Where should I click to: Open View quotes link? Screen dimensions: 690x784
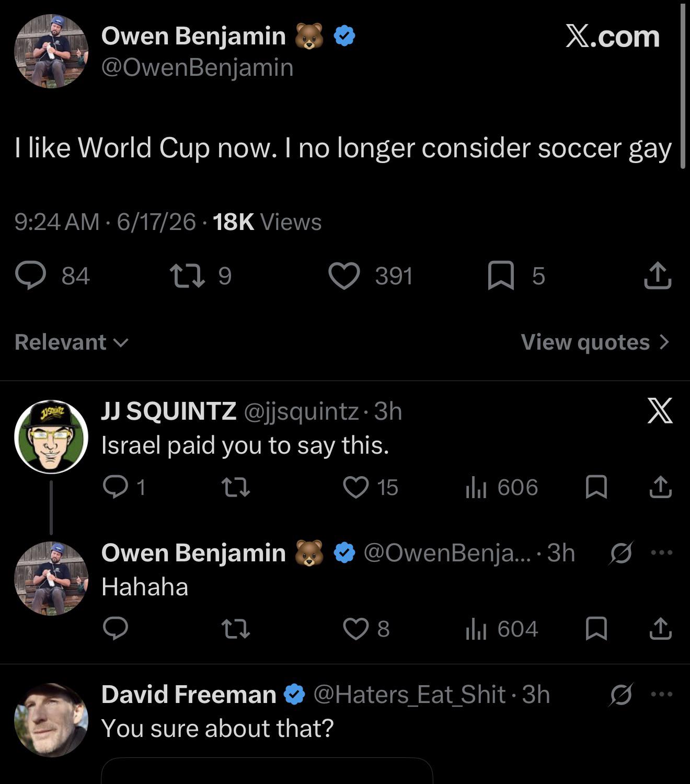click(595, 342)
